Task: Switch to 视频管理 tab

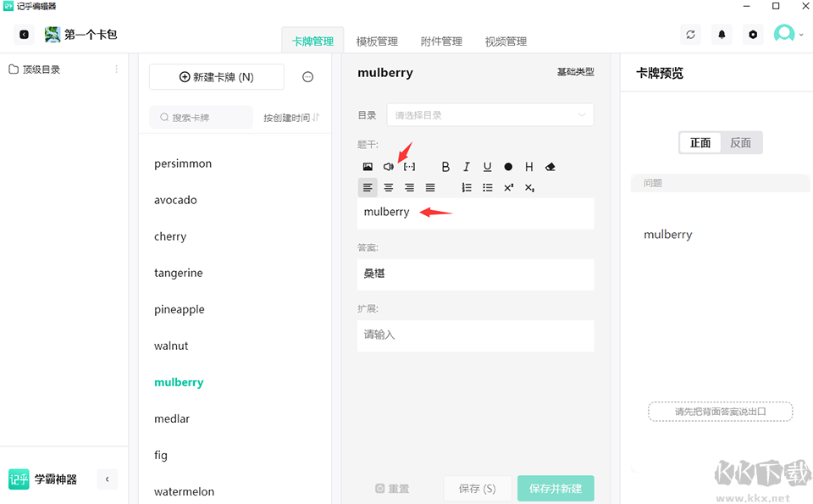Action: [506, 41]
